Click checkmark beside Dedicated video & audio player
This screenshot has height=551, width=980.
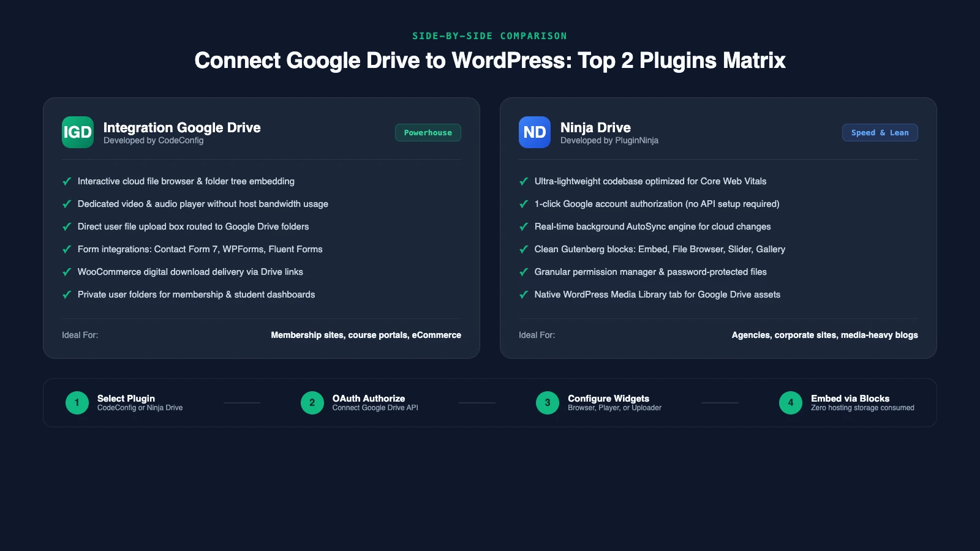pos(67,204)
